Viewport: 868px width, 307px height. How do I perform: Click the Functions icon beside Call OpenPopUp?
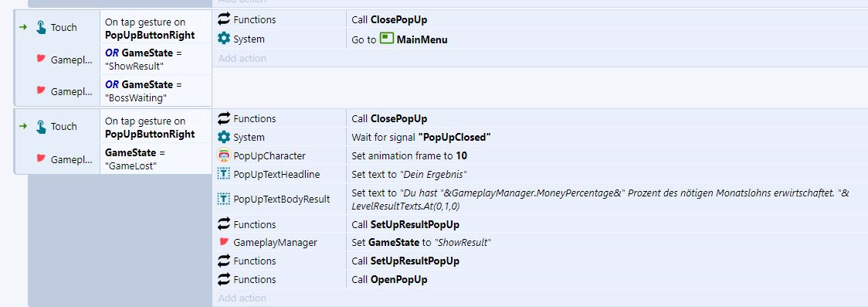coord(224,279)
